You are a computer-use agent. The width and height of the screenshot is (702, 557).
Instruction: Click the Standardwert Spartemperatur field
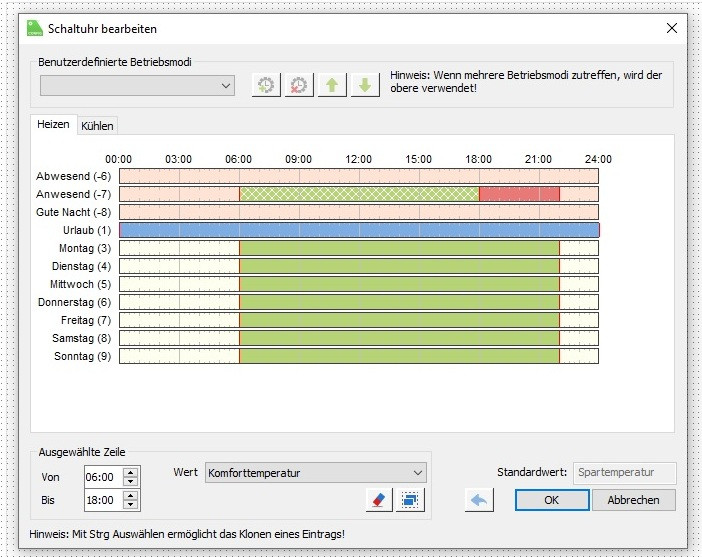(625, 473)
